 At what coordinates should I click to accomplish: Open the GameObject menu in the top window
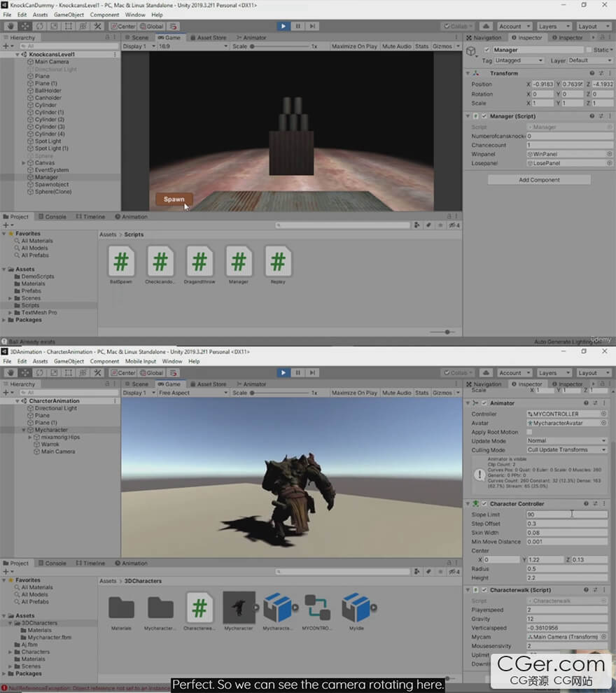pos(69,15)
